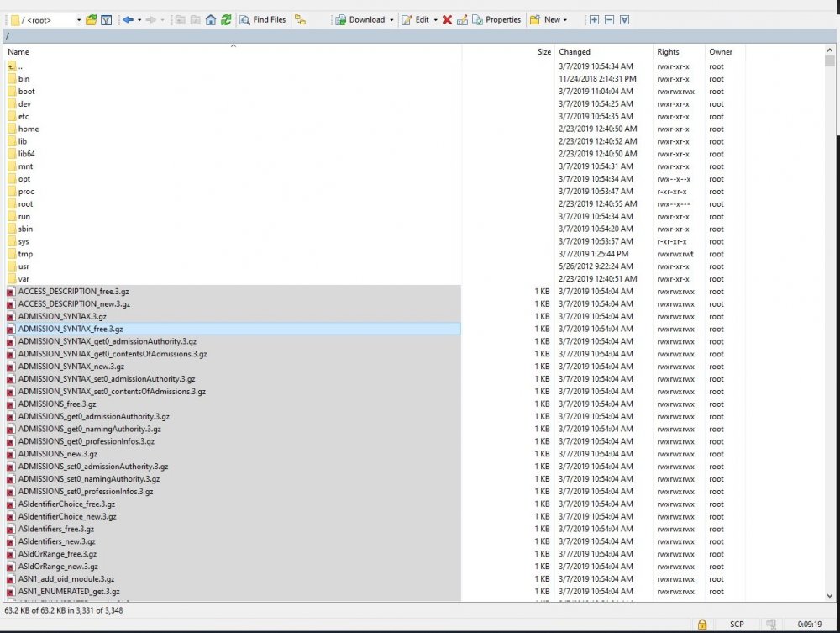Click the 0:09:19 session timer

[x=809, y=625]
